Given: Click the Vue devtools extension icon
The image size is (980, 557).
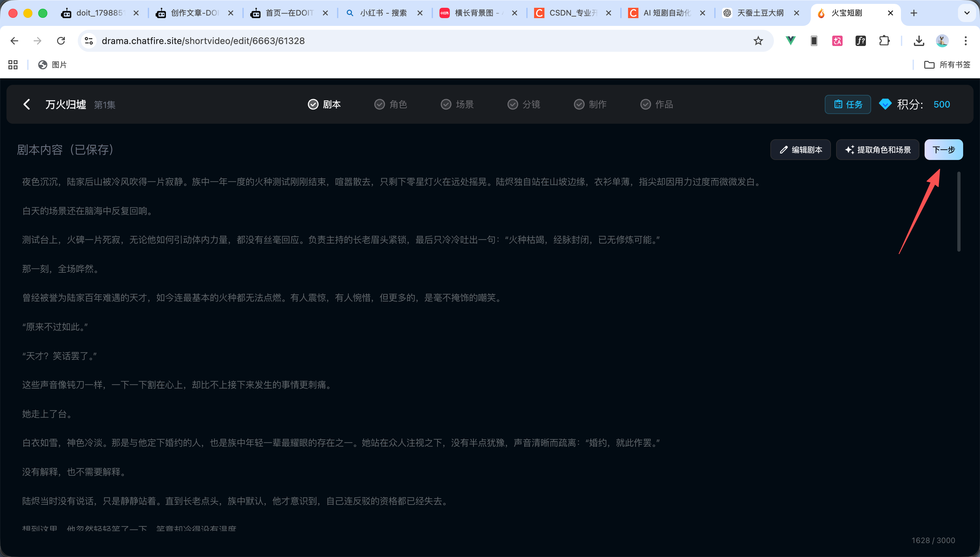Looking at the screenshot, I should click(x=790, y=40).
